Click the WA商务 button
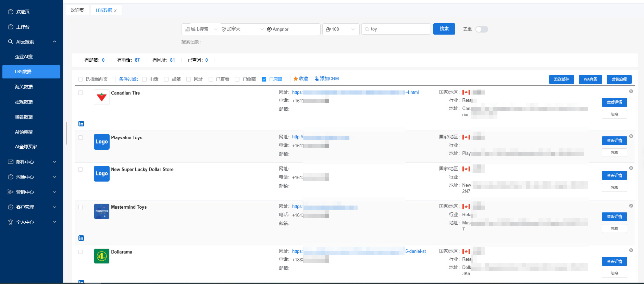The height and width of the screenshot is (284, 644). pyautogui.click(x=591, y=79)
